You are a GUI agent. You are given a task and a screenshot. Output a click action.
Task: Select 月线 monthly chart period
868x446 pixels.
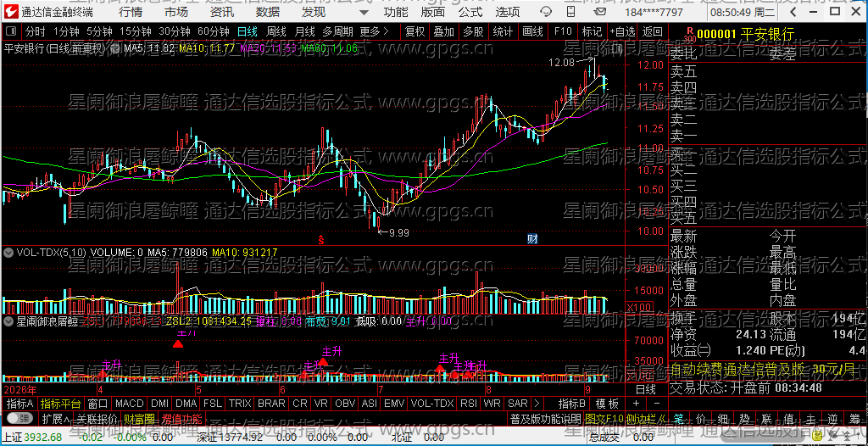pyautogui.click(x=305, y=31)
